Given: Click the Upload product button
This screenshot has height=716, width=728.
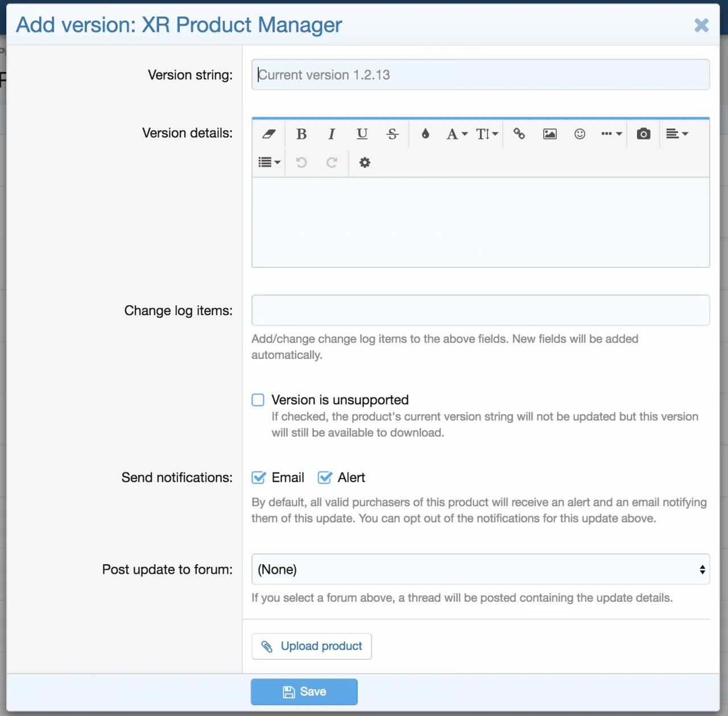Looking at the screenshot, I should click(312, 647).
